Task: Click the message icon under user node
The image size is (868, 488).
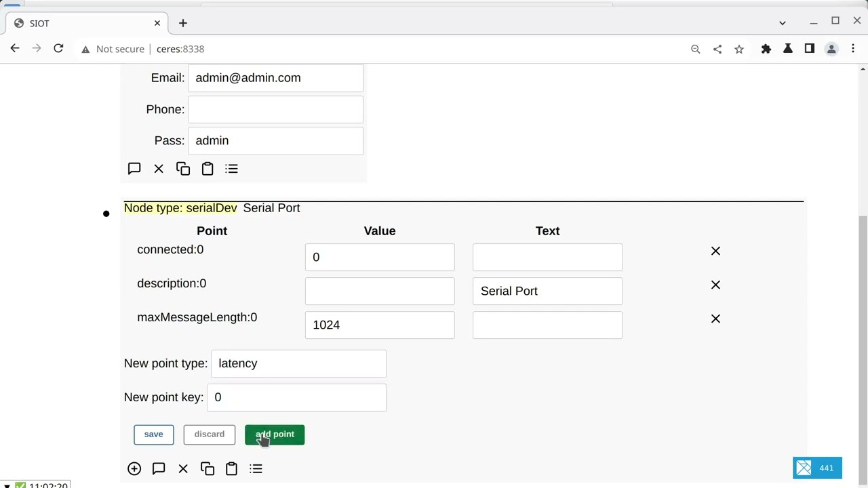Action: [134, 169]
